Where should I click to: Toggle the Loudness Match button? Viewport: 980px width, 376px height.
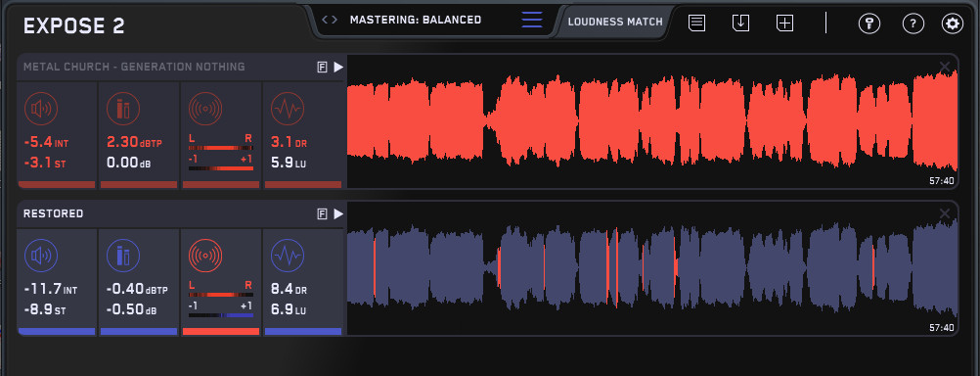point(615,22)
